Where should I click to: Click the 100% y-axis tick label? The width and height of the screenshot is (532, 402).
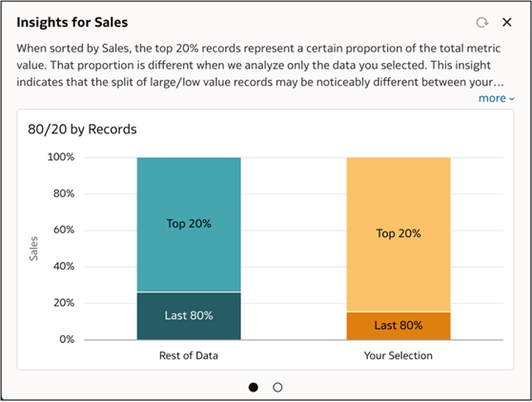pyautogui.click(x=61, y=157)
